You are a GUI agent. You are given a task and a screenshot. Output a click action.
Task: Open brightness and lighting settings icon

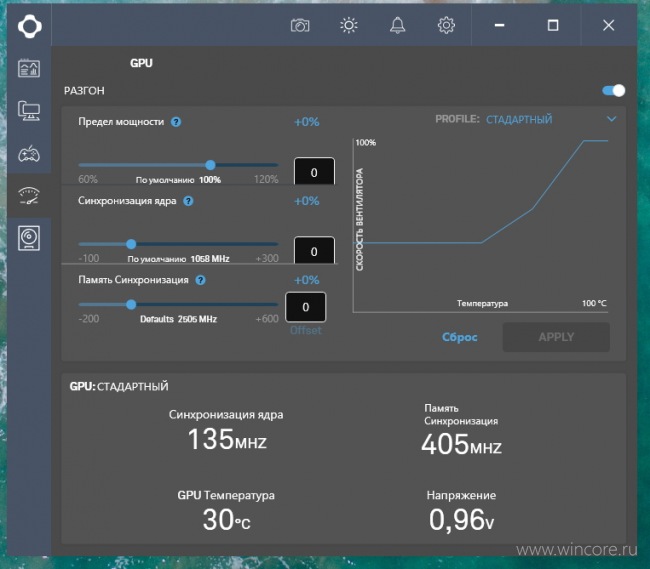(349, 26)
